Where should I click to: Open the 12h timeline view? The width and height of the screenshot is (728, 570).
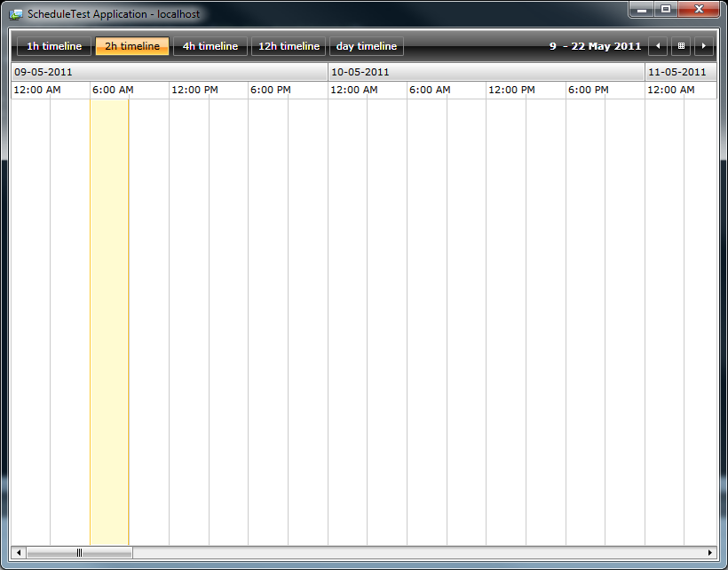point(289,46)
